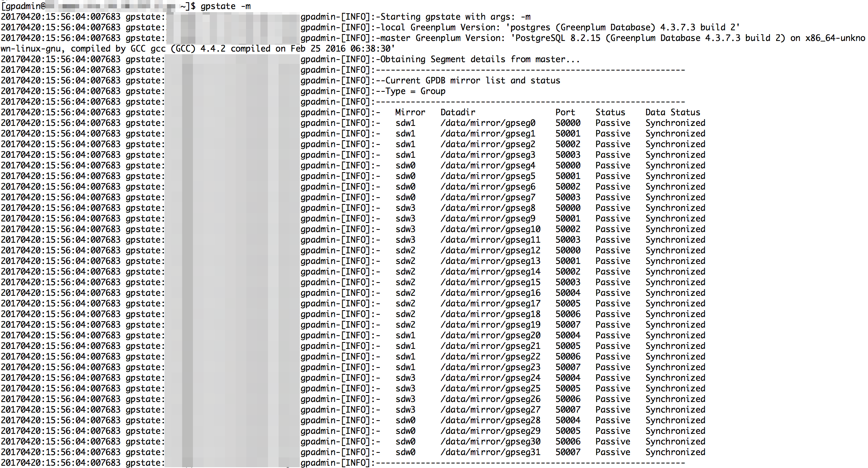Viewport: 868px width, 468px height.
Task: Click '-Obtaining Segment details from master...'
Action: (478, 59)
